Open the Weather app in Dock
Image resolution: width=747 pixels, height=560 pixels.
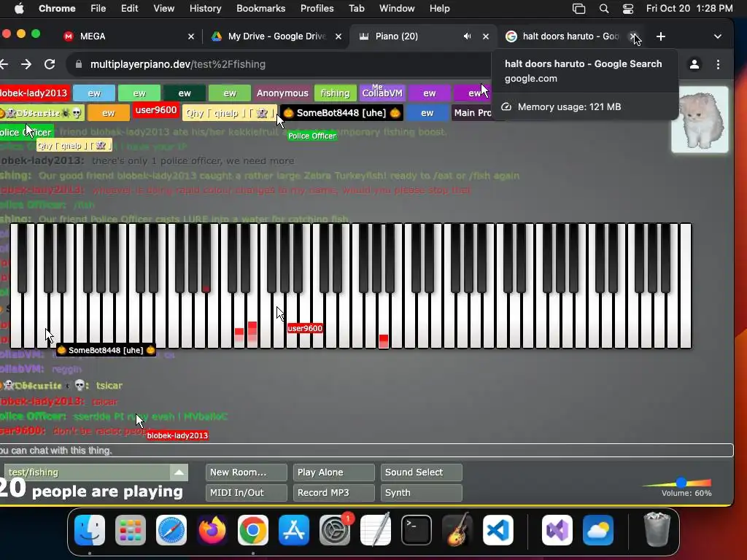pos(598,530)
